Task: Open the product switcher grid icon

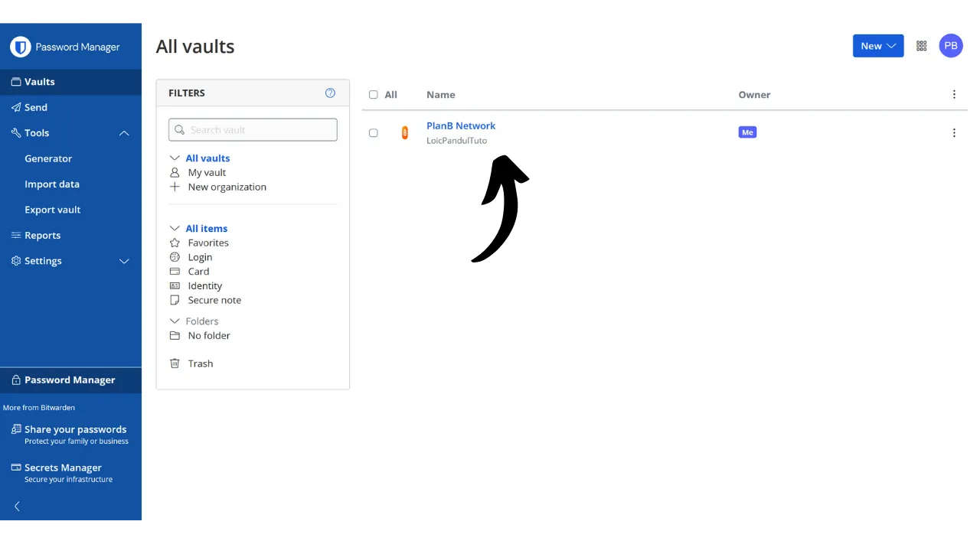Action: point(921,46)
